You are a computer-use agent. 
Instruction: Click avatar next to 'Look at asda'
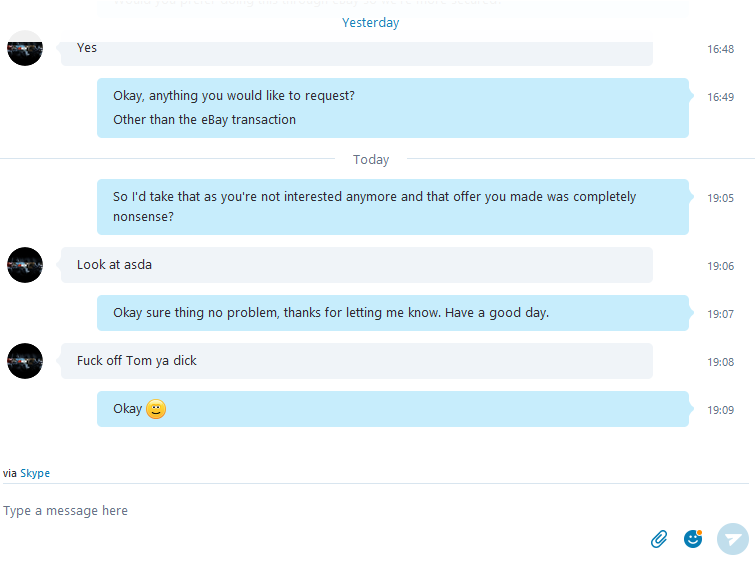25,265
